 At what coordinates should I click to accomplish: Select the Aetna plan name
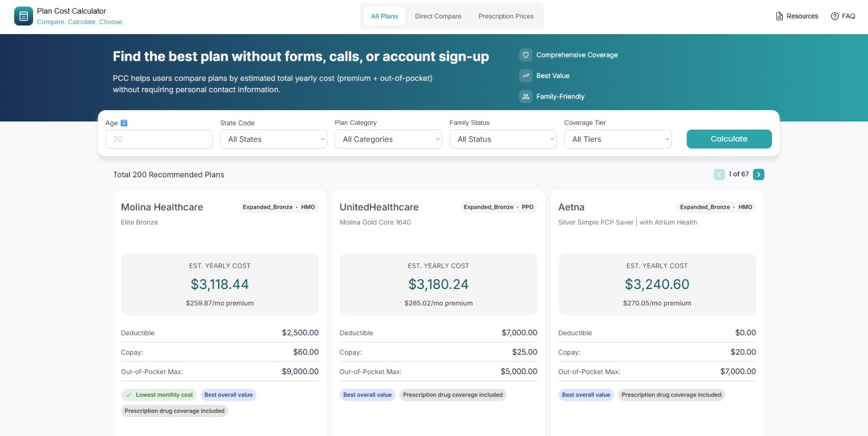pos(571,207)
